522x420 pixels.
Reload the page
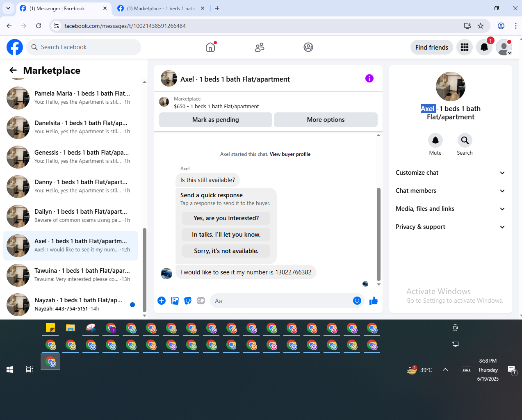point(39,26)
